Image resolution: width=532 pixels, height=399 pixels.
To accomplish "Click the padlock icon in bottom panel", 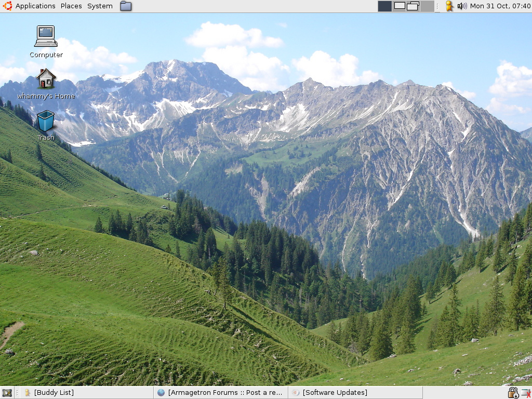I will coord(513,393).
